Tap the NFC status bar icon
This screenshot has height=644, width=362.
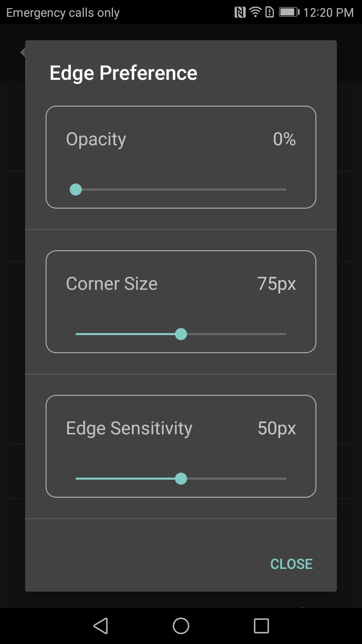point(240,12)
